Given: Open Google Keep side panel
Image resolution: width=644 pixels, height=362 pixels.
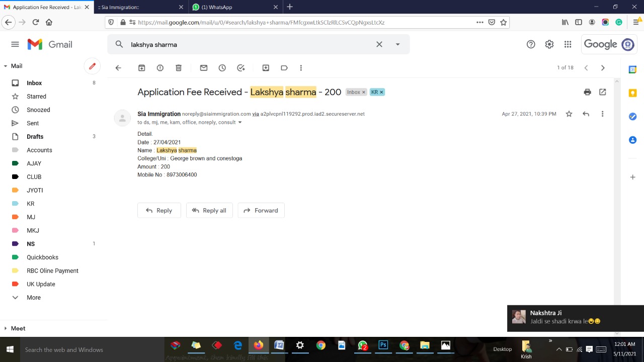Looking at the screenshot, I should click(632, 93).
